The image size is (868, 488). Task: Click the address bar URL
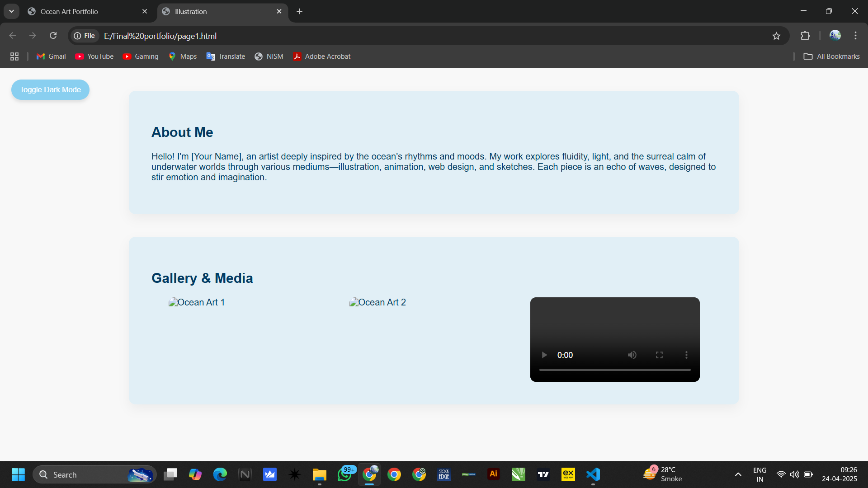[160, 36]
